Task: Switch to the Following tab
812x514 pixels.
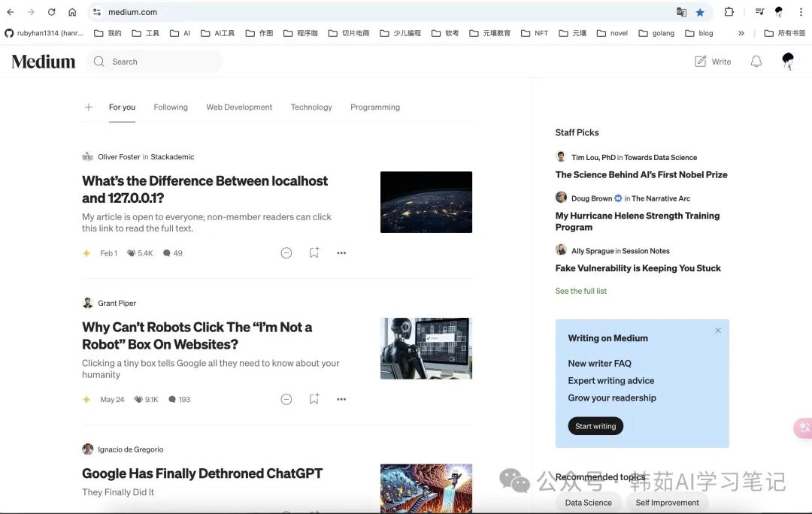Action: pyautogui.click(x=171, y=107)
